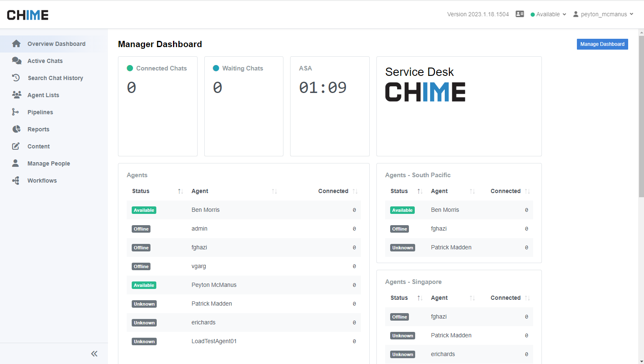Click the Search Chat History clock icon
Image resolution: width=644 pixels, height=364 pixels.
pos(16,78)
